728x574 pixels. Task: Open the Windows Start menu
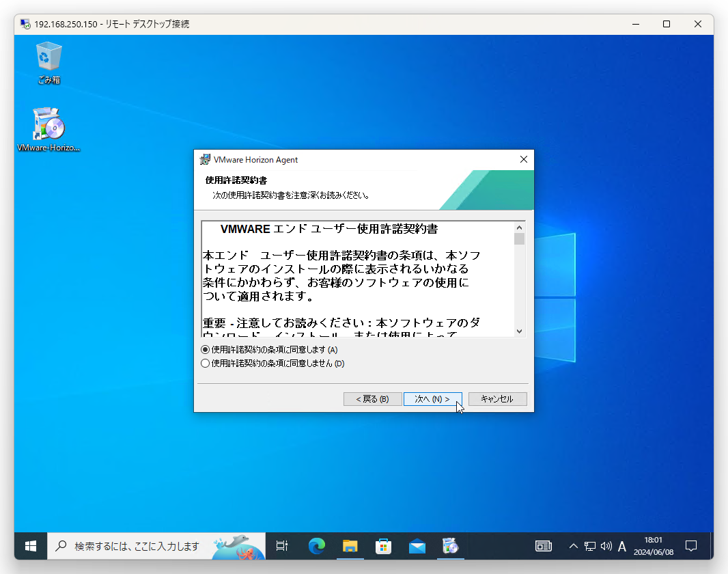tap(31, 546)
